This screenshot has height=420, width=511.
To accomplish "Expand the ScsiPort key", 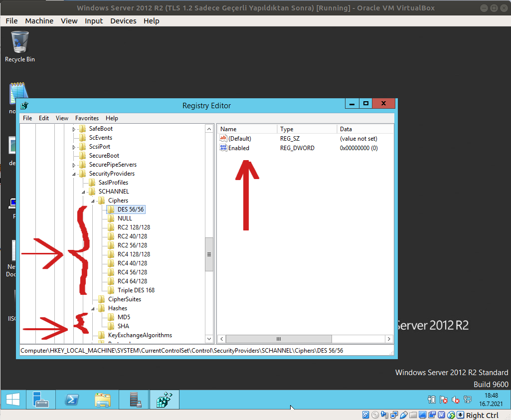I will (74, 147).
